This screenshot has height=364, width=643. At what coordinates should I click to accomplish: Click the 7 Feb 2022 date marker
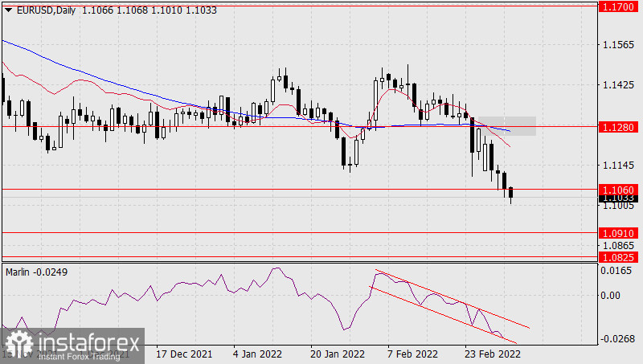(x=412, y=354)
